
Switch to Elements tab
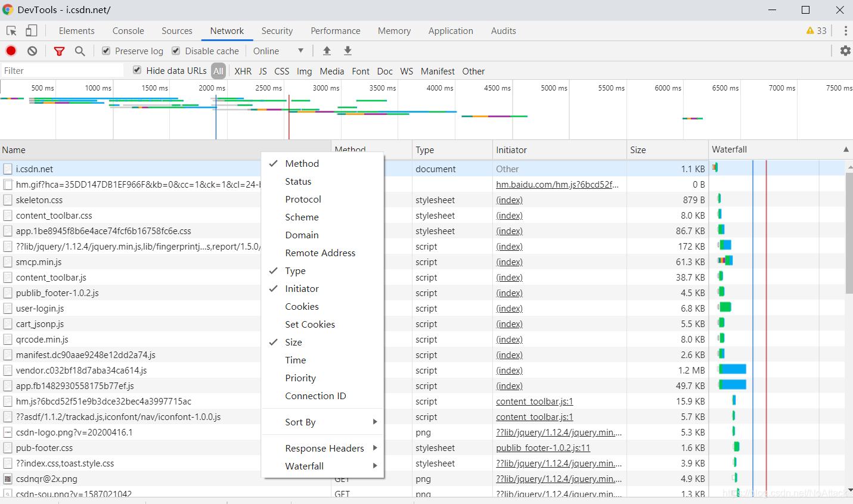tap(76, 31)
